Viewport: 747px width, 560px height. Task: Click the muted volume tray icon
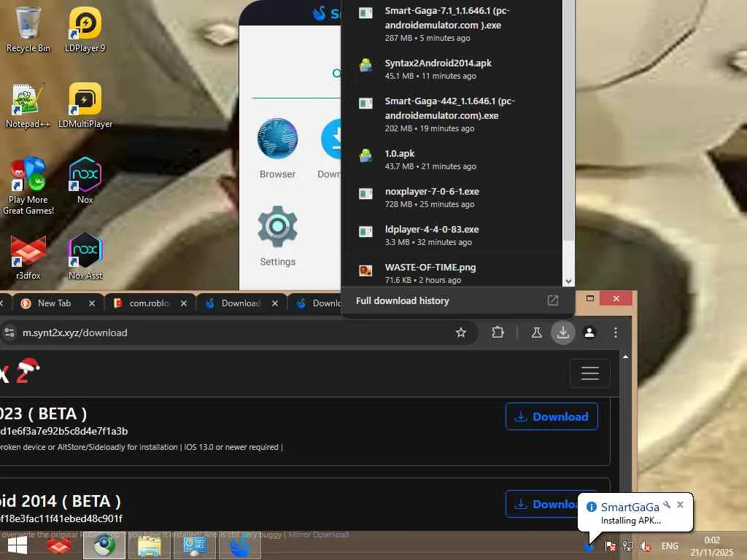(646, 546)
